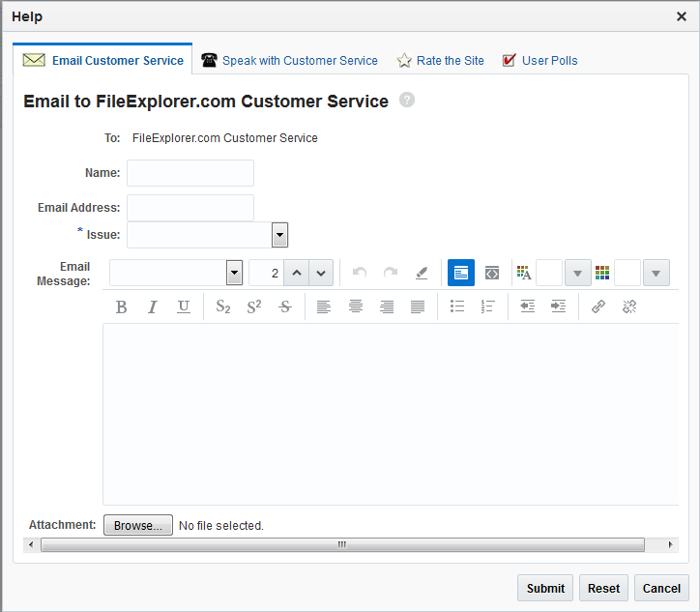Image resolution: width=700 pixels, height=612 pixels.
Task: Close the Help dialog
Action: 682,16
